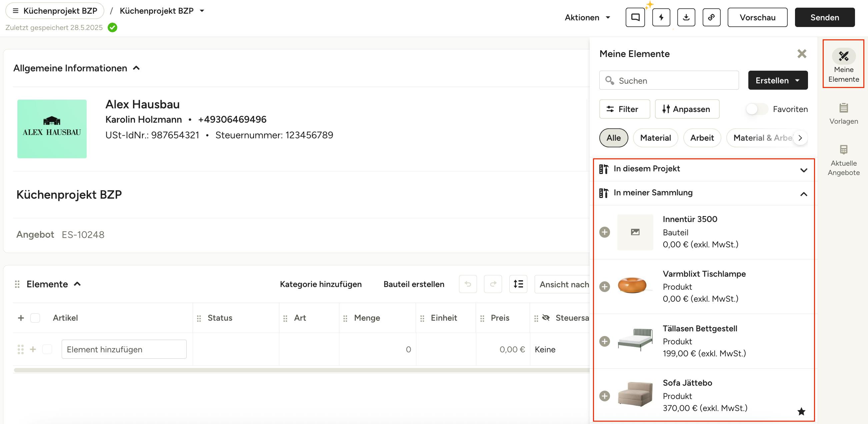Expand the In diesem Projekt section

tap(704, 169)
